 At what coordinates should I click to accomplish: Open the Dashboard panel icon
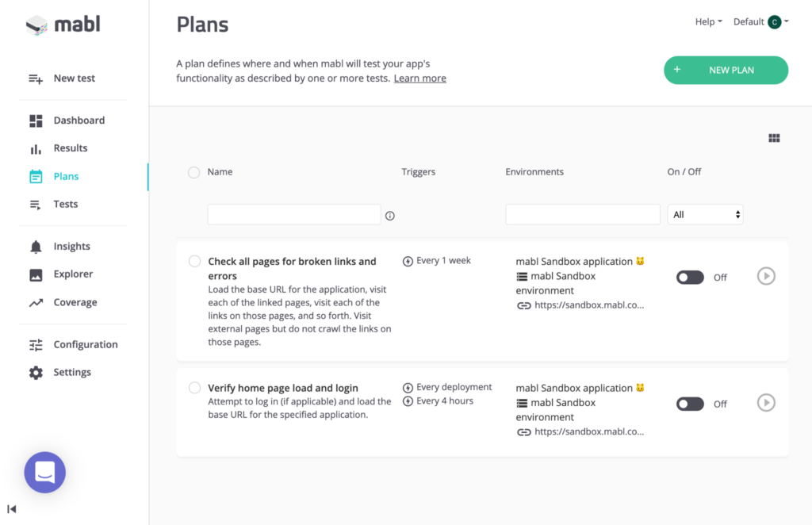coord(36,120)
